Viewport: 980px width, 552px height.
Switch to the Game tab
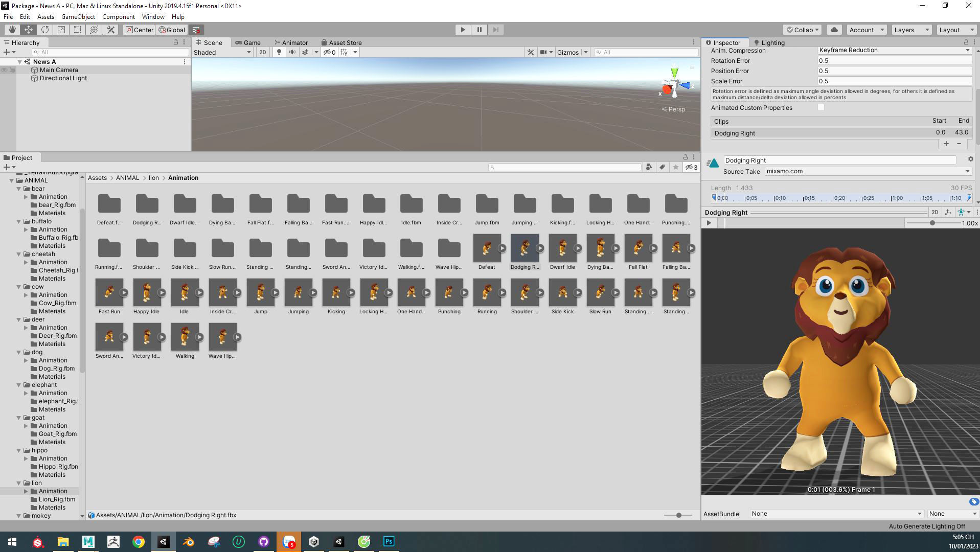(247, 42)
